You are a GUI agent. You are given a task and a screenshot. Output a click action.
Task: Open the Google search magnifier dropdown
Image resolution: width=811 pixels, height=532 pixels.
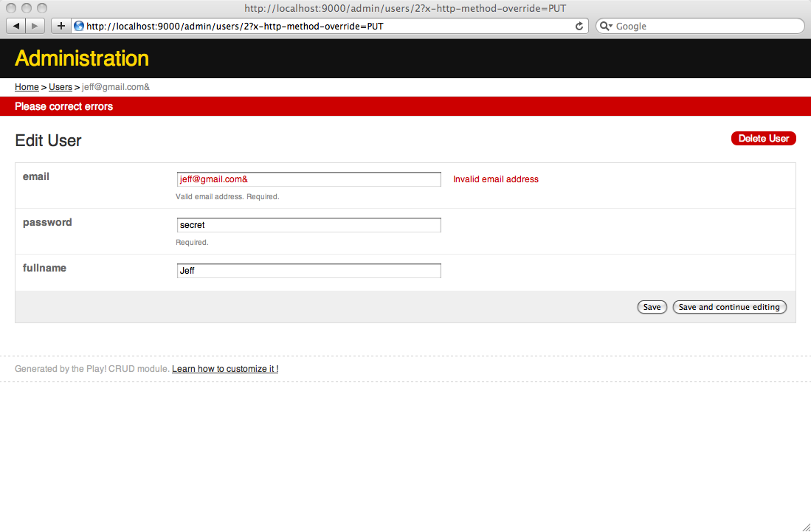pos(607,26)
